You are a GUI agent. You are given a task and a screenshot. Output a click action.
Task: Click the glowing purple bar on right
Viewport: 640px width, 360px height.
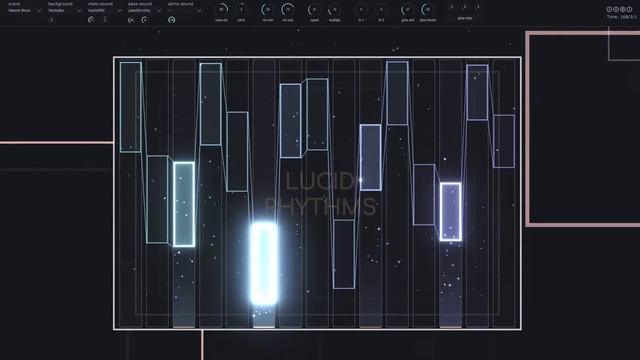point(451,212)
